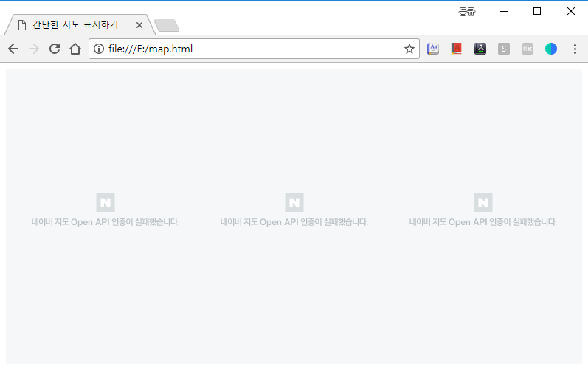Close the 간단한 지도 표시하기 tab
This screenshot has height=386, width=588.
tap(139, 25)
